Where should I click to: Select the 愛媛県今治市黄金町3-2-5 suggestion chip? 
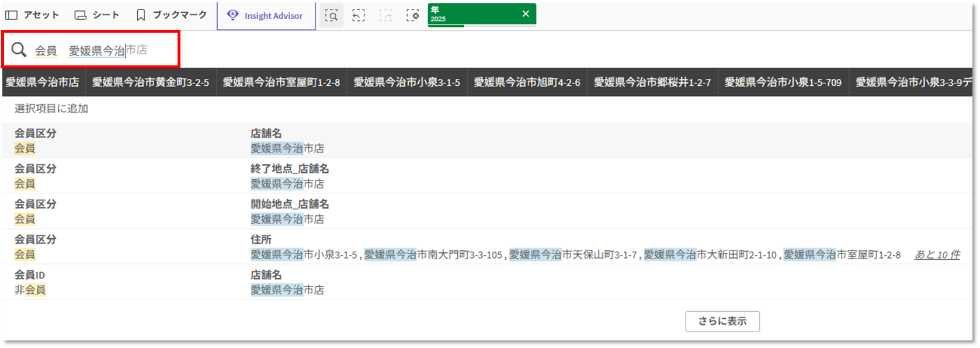pos(150,82)
